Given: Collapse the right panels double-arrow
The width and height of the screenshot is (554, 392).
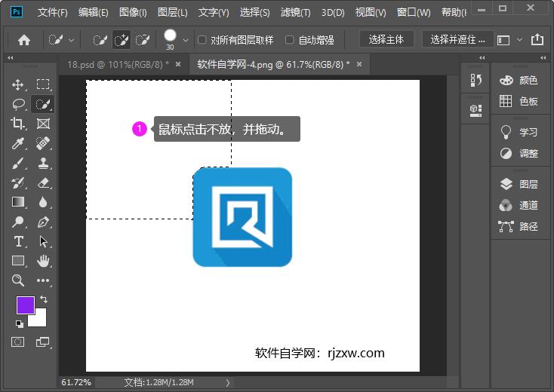Looking at the screenshot, I should [543, 57].
